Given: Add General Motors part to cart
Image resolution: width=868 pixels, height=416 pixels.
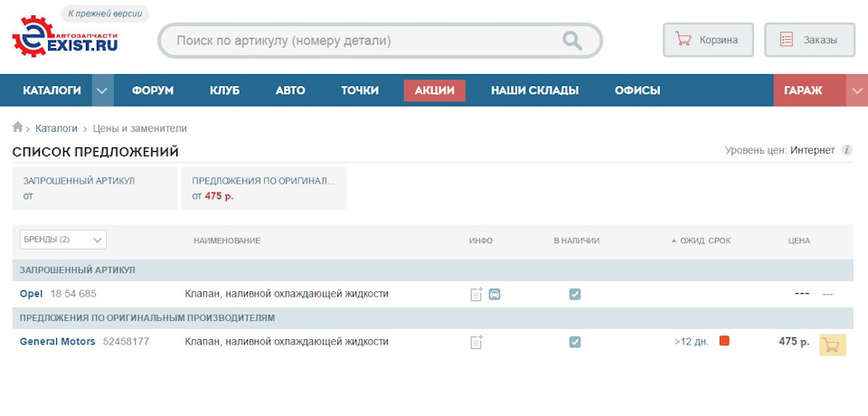Looking at the screenshot, I should pos(832,345).
